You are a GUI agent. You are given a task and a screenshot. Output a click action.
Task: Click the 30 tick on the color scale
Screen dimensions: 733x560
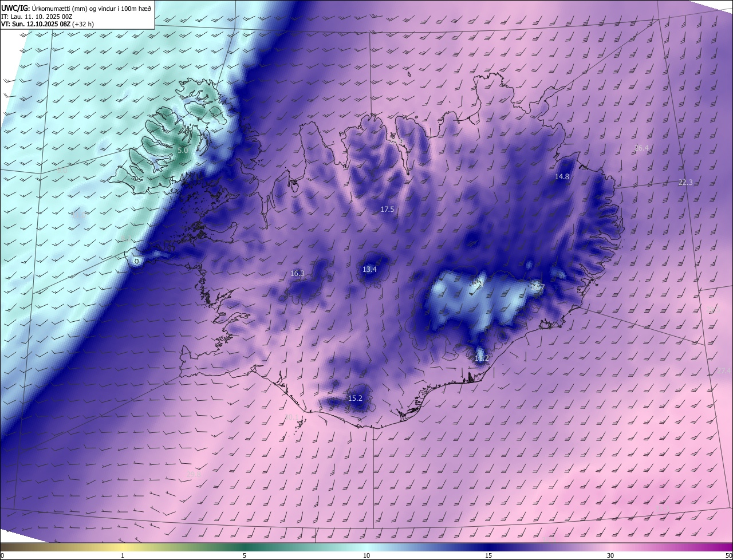tap(610, 555)
